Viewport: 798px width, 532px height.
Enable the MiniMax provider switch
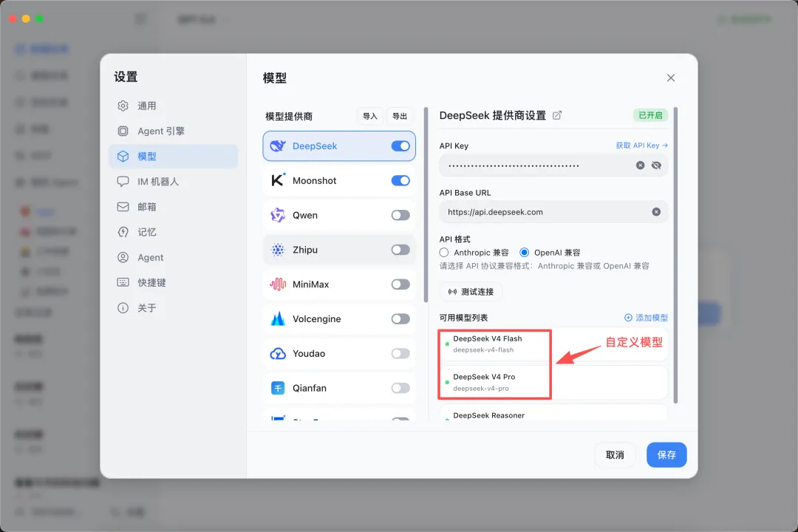(400, 284)
